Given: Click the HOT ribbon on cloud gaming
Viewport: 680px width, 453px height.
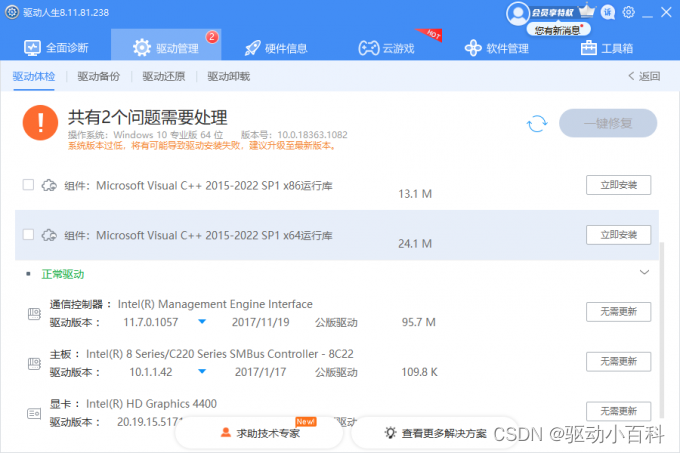Looking at the screenshot, I should [431, 35].
